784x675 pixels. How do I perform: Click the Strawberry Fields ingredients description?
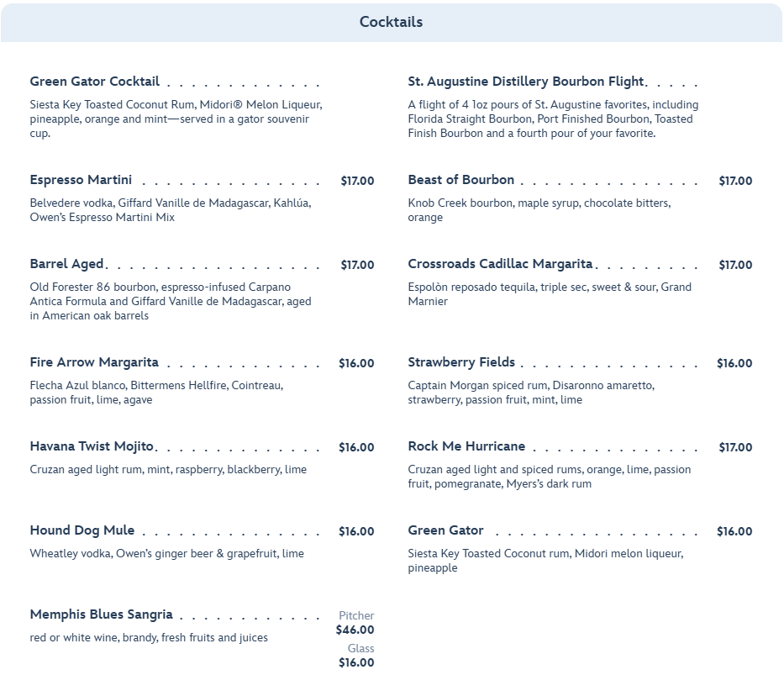pos(530,393)
